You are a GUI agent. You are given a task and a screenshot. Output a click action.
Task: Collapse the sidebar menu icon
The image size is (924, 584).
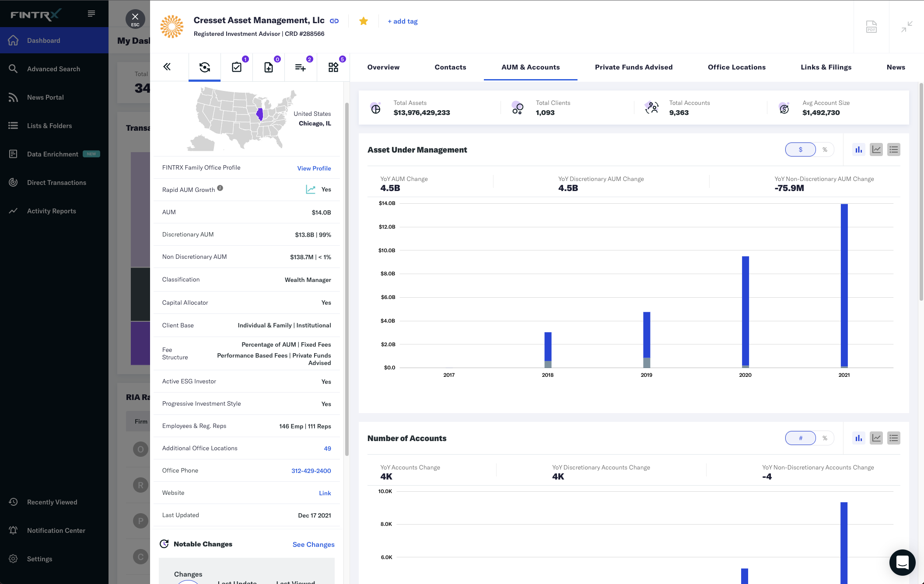[x=91, y=14]
